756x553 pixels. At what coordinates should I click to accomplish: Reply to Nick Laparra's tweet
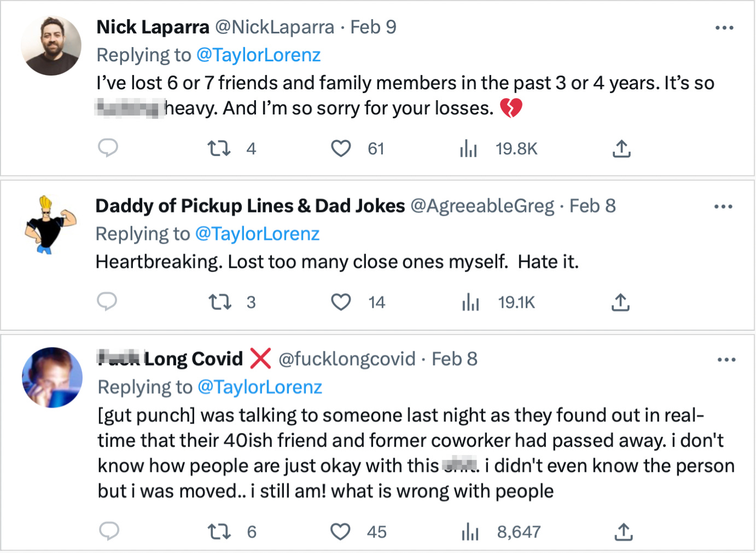108,148
